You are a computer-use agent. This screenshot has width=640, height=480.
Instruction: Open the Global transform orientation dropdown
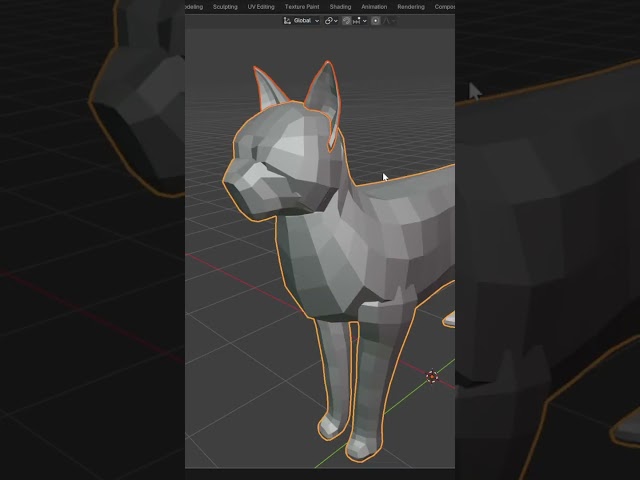pyautogui.click(x=301, y=20)
